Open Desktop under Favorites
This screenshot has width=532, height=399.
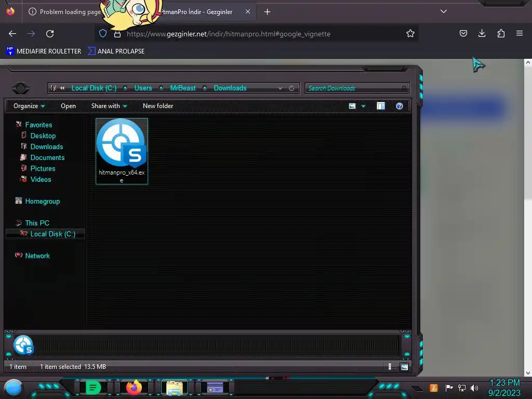pyautogui.click(x=43, y=136)
